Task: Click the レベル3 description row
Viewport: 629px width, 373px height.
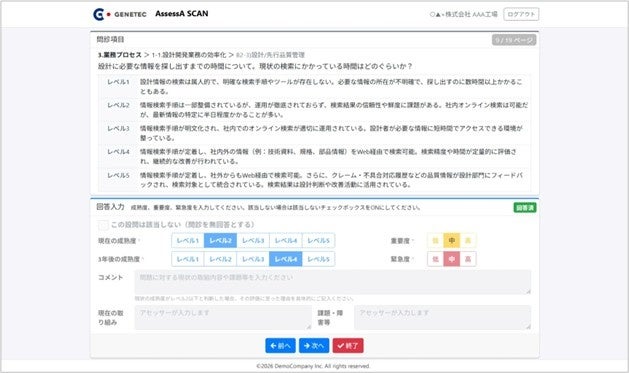Action: click(314, 133)
